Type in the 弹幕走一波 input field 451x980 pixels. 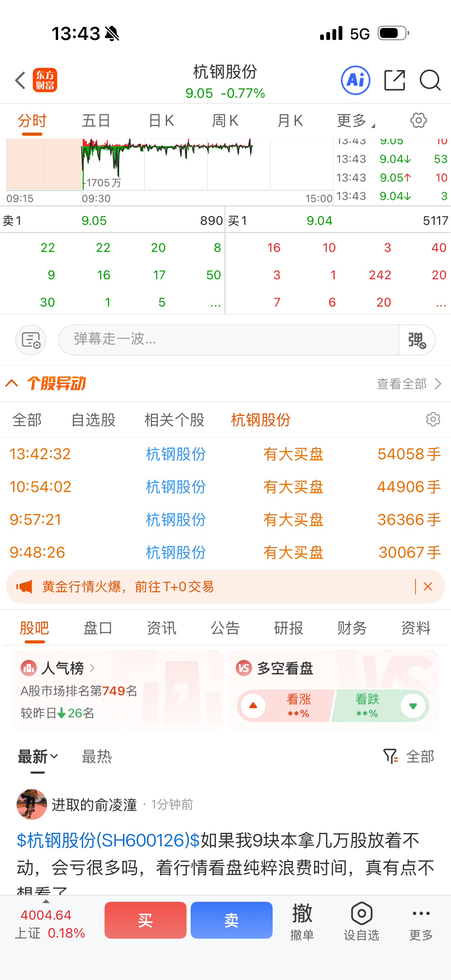[229, 340]
